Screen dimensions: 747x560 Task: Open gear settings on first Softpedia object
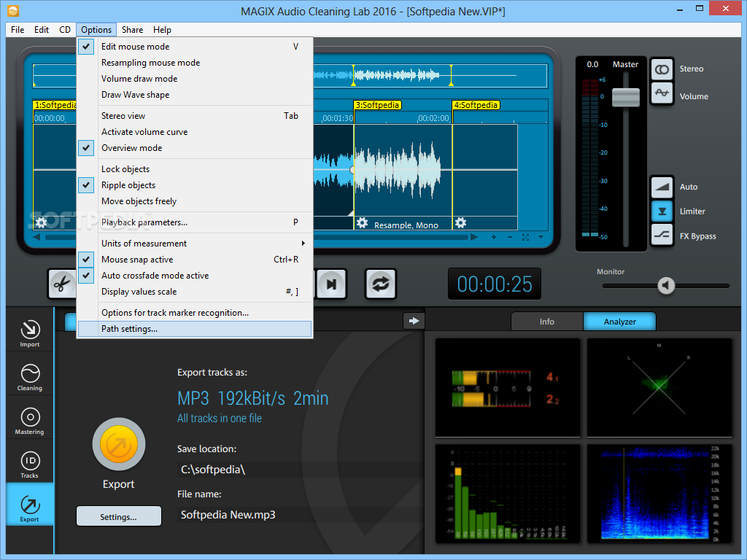41,222
